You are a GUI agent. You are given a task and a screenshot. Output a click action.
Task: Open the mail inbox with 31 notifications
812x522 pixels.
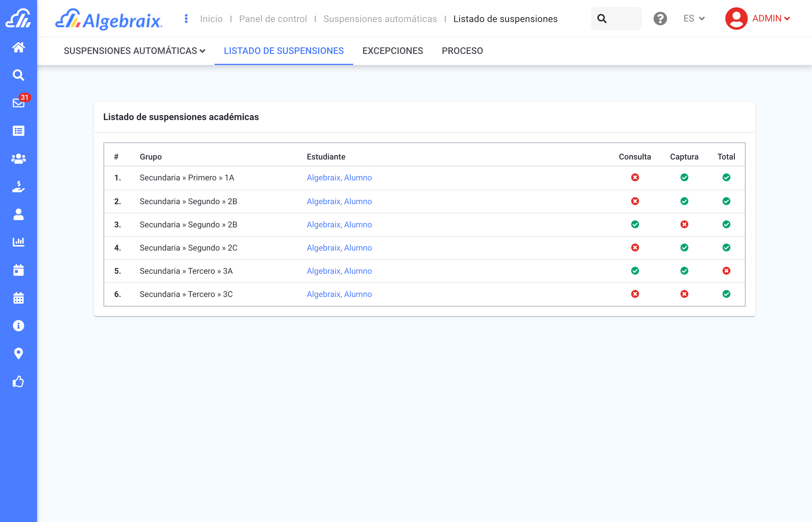(x=19, y=103)
